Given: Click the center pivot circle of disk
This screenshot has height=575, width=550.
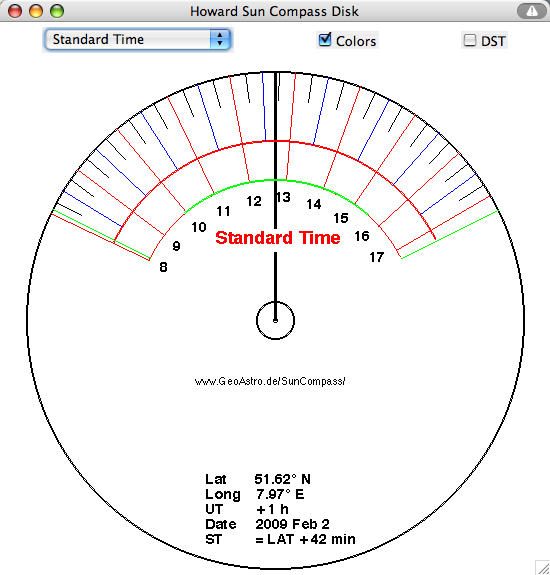Looking at the screenshot, I should tap(275, 321).
